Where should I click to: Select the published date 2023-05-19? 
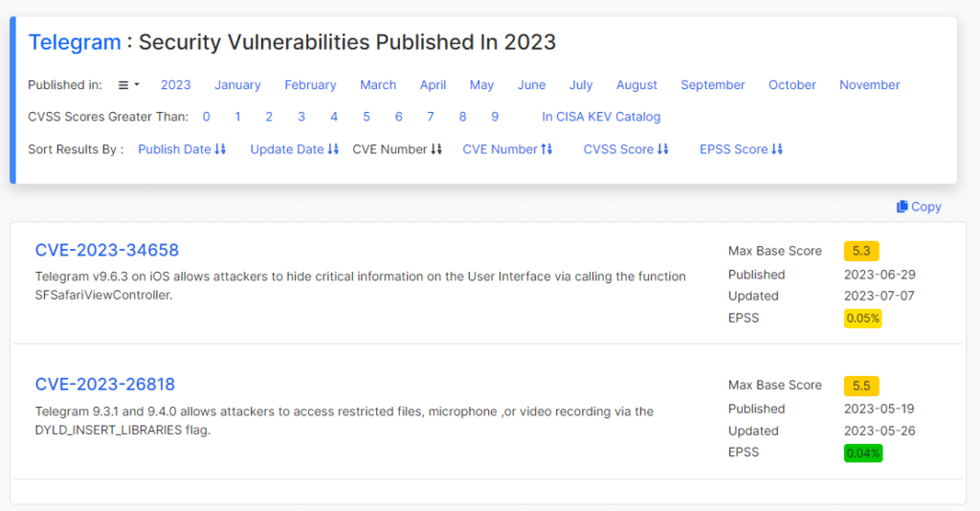click(x=879, y=410)
